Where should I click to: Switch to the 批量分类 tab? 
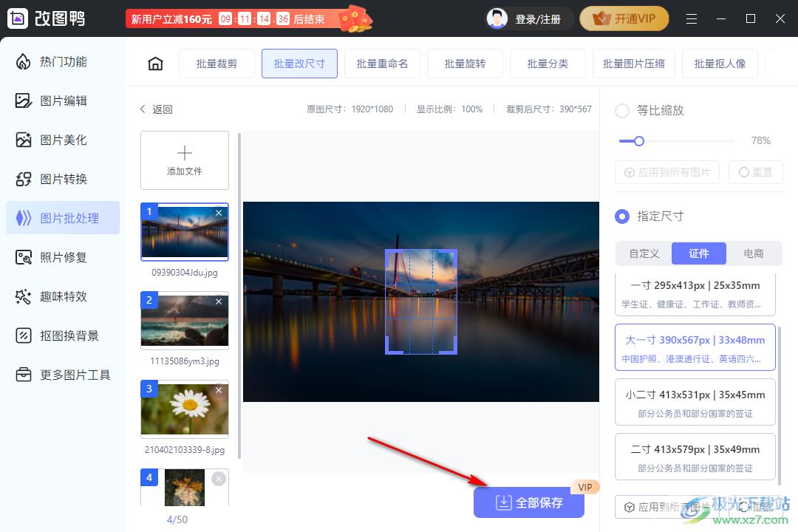coord(548,64)
